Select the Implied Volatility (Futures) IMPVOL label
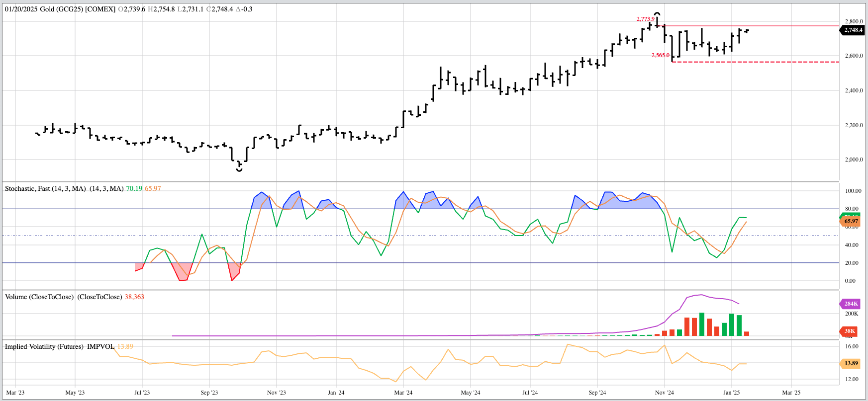Image resolution: width=868 pixels, height=401 pixels. click(x=59, y=346)
